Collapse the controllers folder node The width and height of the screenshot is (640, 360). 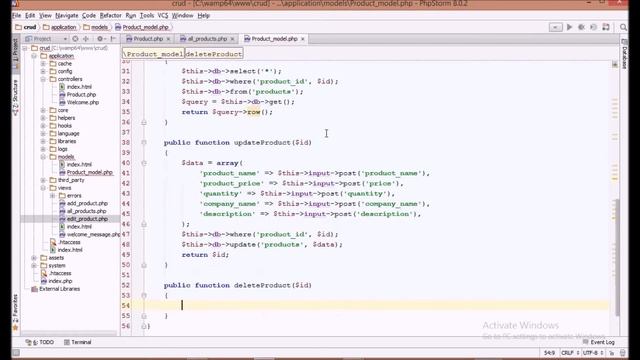(x=43, y=79)
